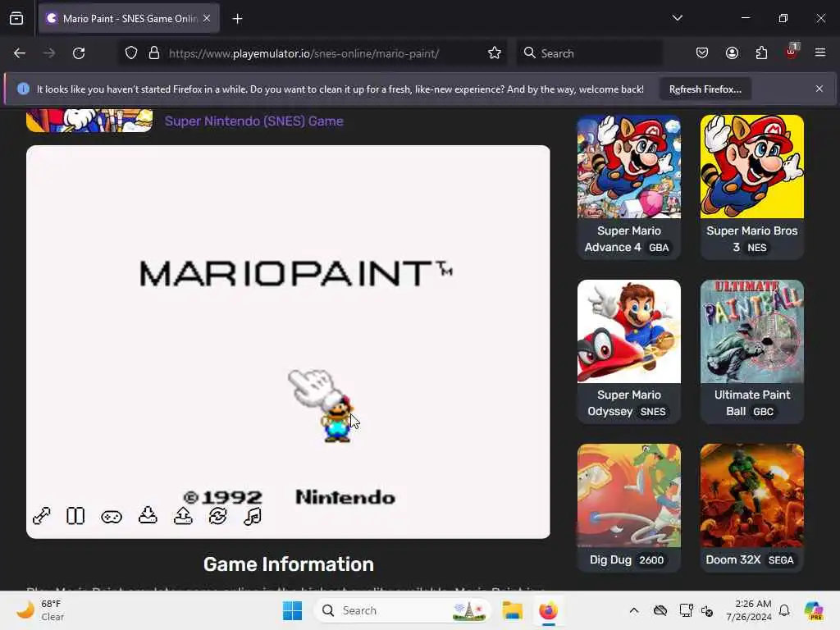Click Mario character in game screen
The image size is (840, 630).
(337, 421)
